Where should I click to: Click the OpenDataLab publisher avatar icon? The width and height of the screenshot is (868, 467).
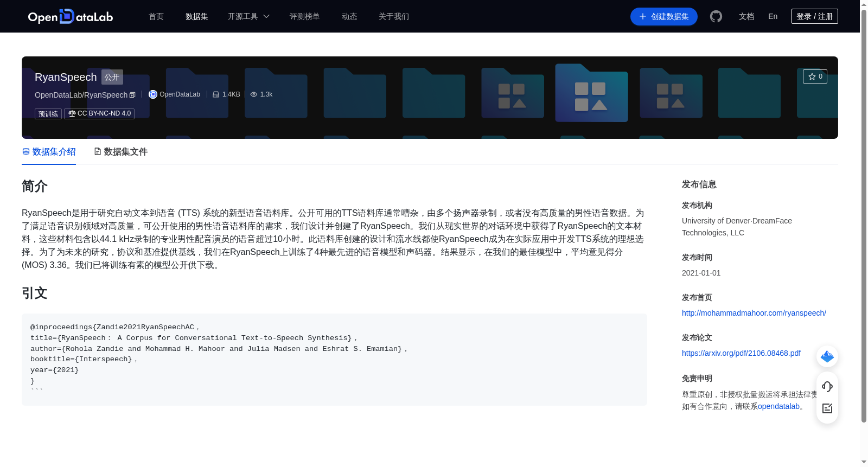153,94
